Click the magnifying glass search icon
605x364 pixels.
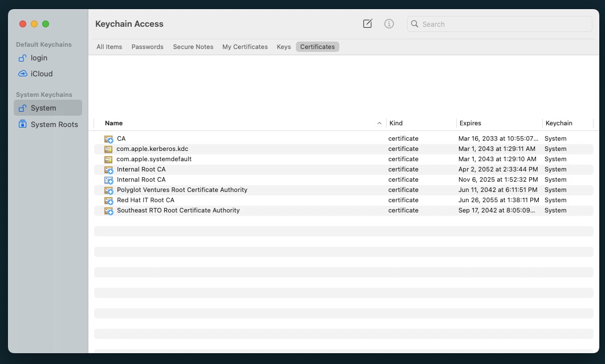click(415, 24)
